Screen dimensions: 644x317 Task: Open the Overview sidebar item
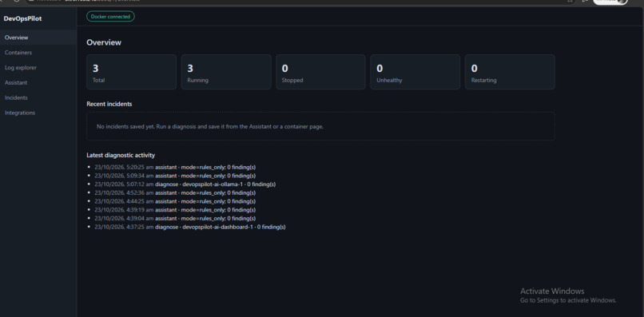(38, 38)
